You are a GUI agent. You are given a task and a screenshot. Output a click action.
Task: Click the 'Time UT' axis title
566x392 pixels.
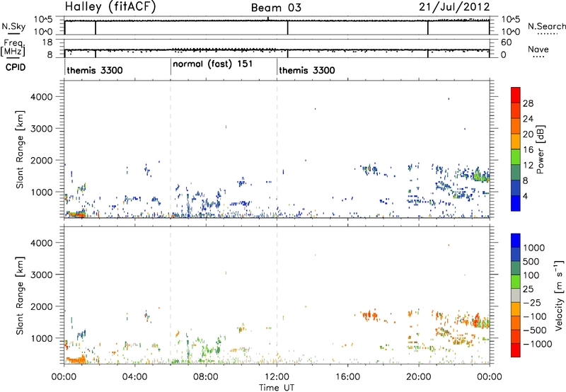(x=277, y=388)
